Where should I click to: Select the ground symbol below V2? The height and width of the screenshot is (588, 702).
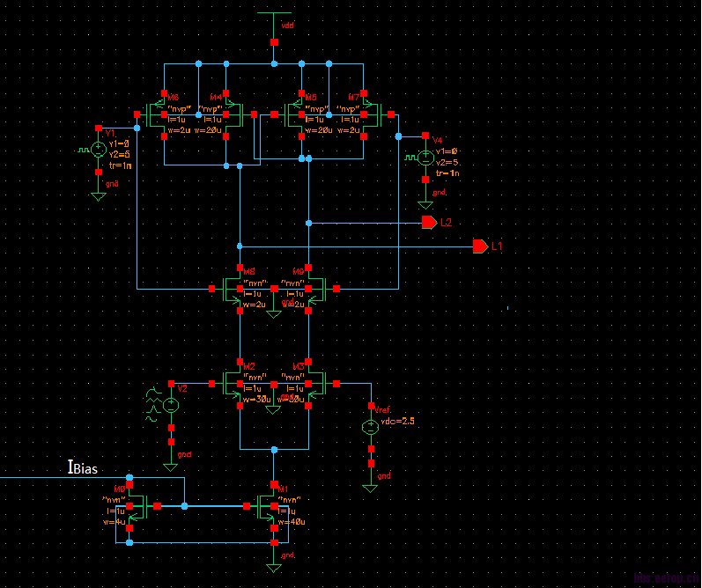(x=171, y=467)
